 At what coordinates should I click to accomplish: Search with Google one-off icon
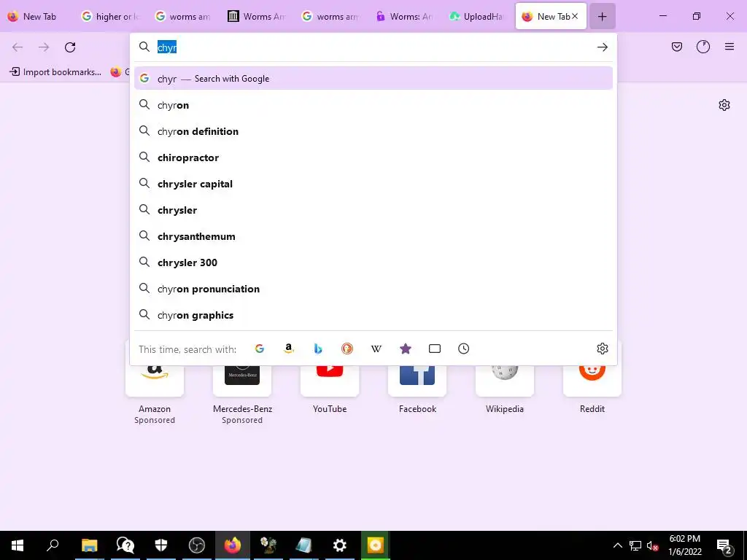260,349
